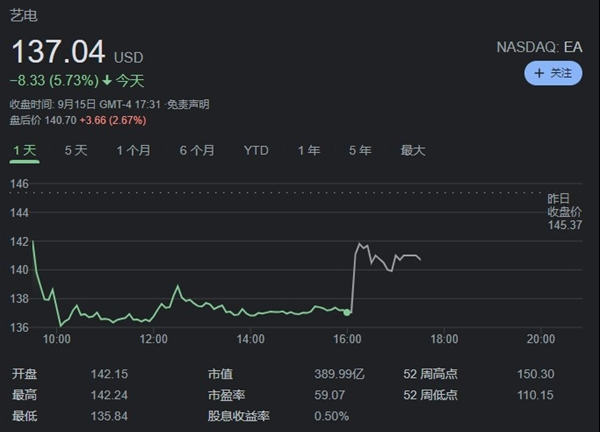
Task: Click the green down arrow icon beside 今天
Action: (106, 80)
